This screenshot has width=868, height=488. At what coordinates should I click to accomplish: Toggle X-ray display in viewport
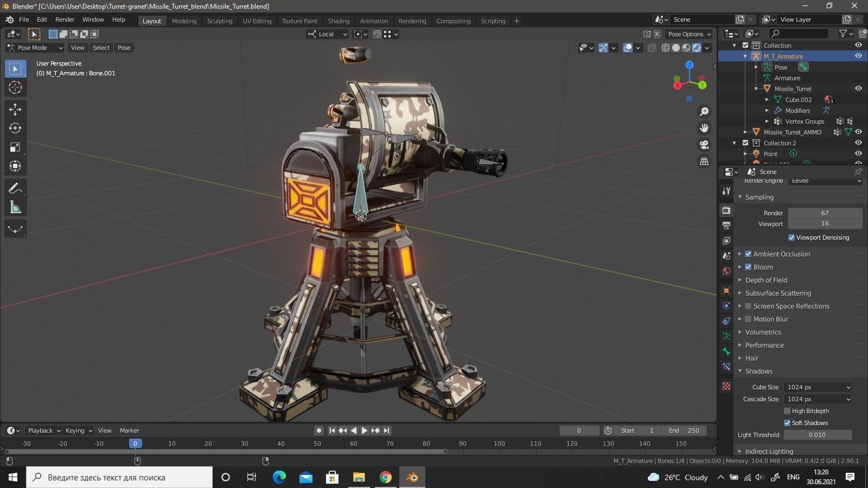click(652, 48)
